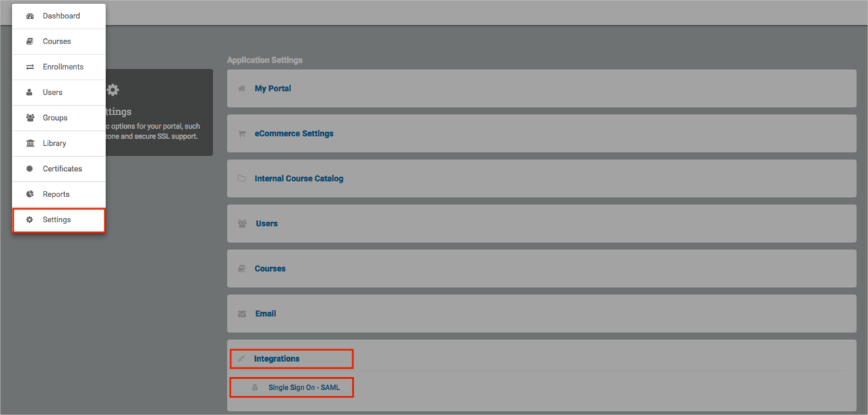Click the Groups people icon
The width and height of the screenshot is (868, 415).
(x=30, y=118)
